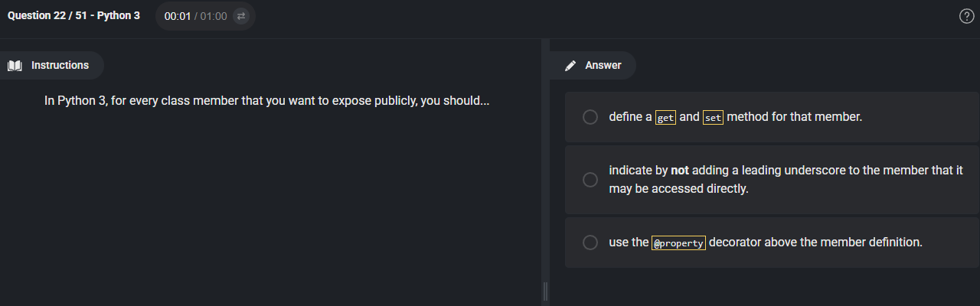980x306 pixels.
Task: Click the highlighted @property code tag
Action: 678,243
